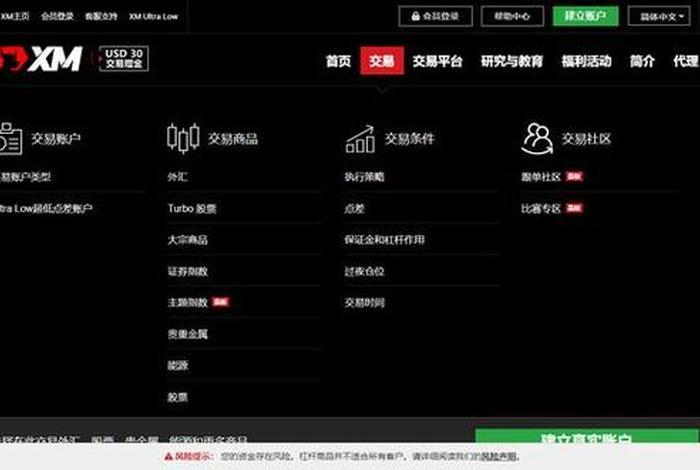Click the 交易社区 section heading

(x=586, y=139)
